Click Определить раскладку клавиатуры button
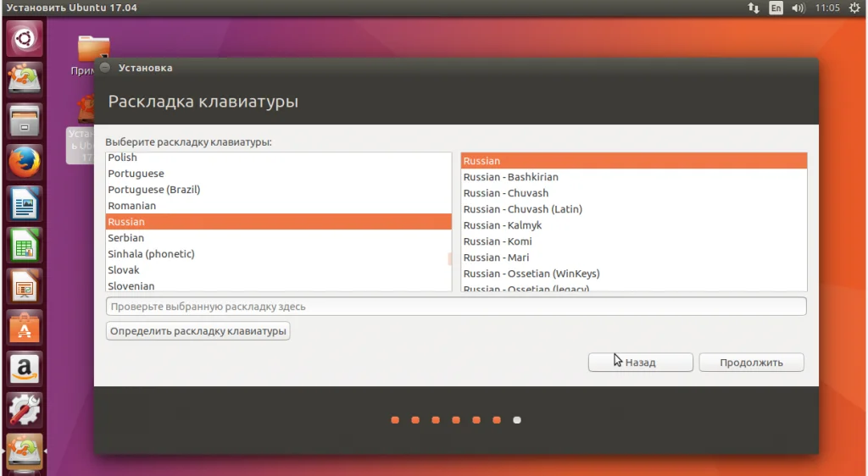 198,331
